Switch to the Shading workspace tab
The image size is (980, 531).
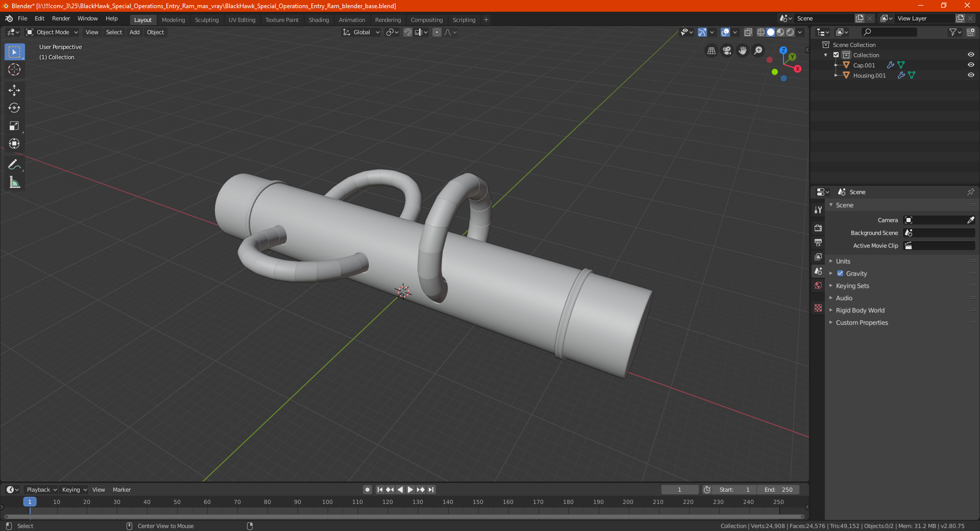point(318,20)
